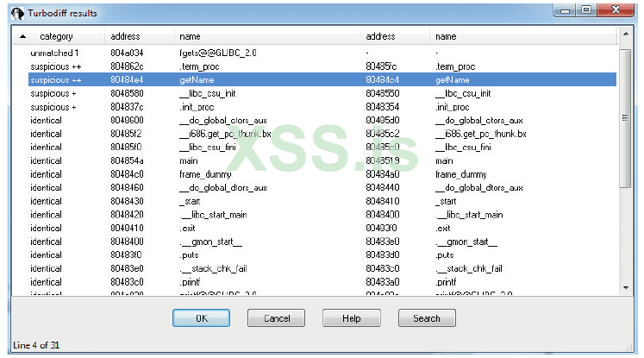The image size is (644, 358).
Task: Close the Turbodiff results window
Action: click(616, 9)
